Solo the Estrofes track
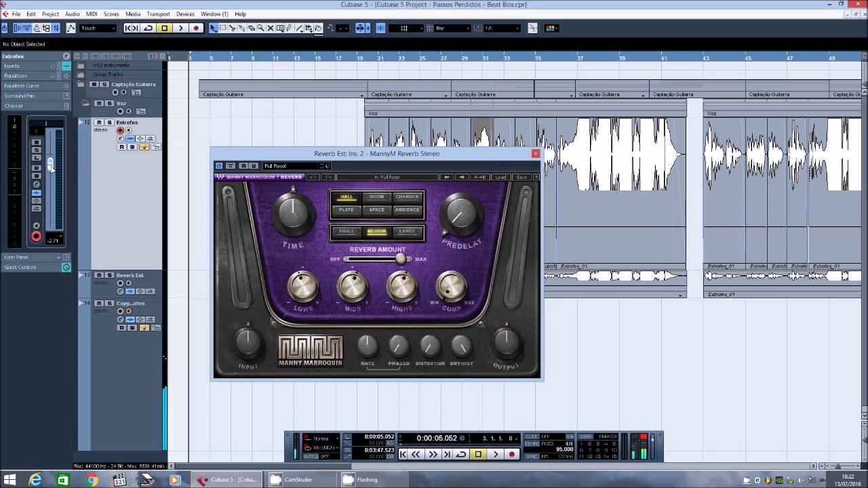 [x=109, y=122]
